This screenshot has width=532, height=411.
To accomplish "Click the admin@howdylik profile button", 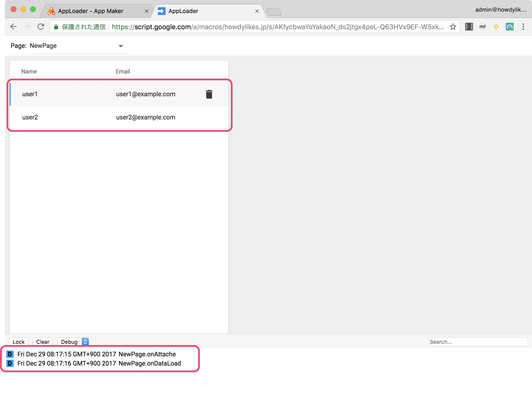I will coord(501,10).
